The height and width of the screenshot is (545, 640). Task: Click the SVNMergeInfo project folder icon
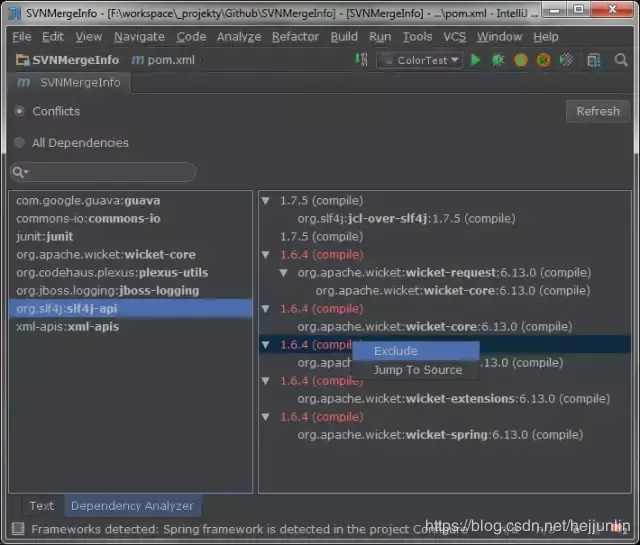(22, 60)
